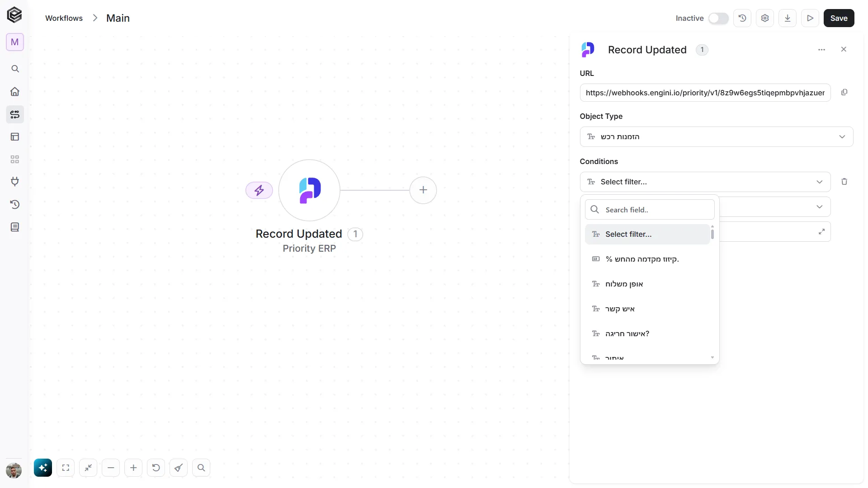Add a step after Record Updated node
This screenshot has height=488, width=868.
point(423,190)
